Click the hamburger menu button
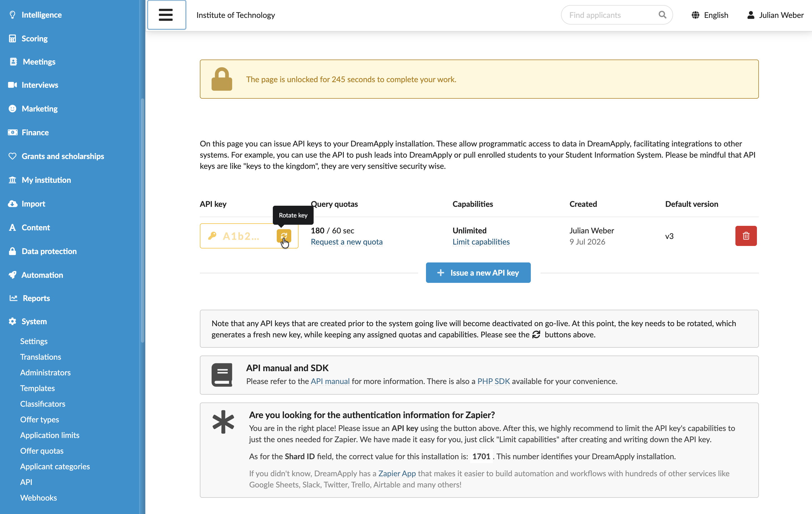The image size is (812, 514). [x=166, y=15]
